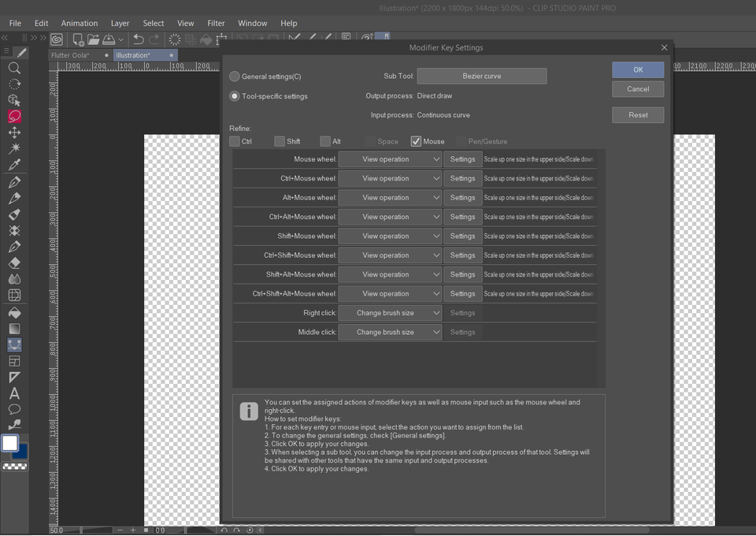Click the Cancel button in the dialog
Screen dimensions: 756x536
pos(638,89)
